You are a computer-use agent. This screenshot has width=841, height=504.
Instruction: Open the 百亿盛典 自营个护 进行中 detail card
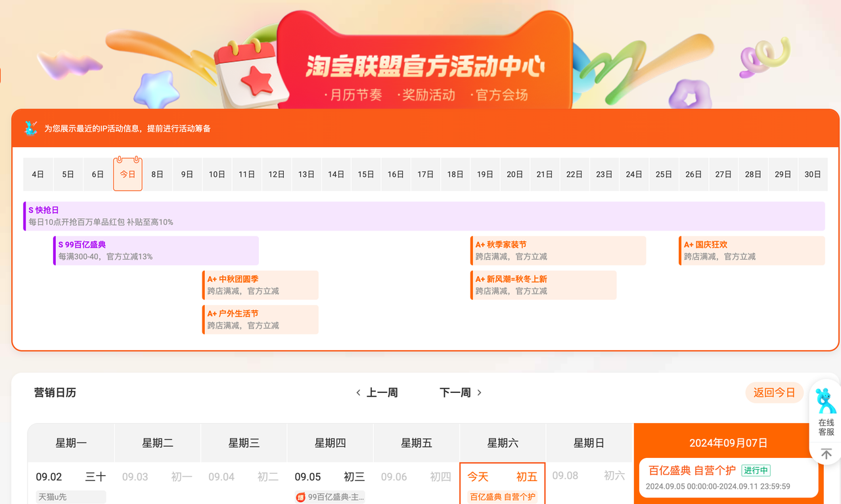729,478
